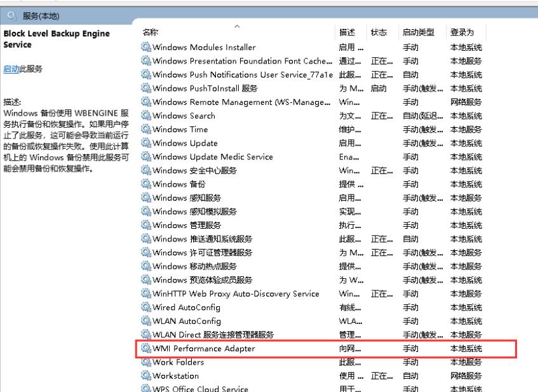Click gear icon of Wired AutoConfig
Image resolution: width=538 pixels, height=392 pixels.
[x=146, y=307]
